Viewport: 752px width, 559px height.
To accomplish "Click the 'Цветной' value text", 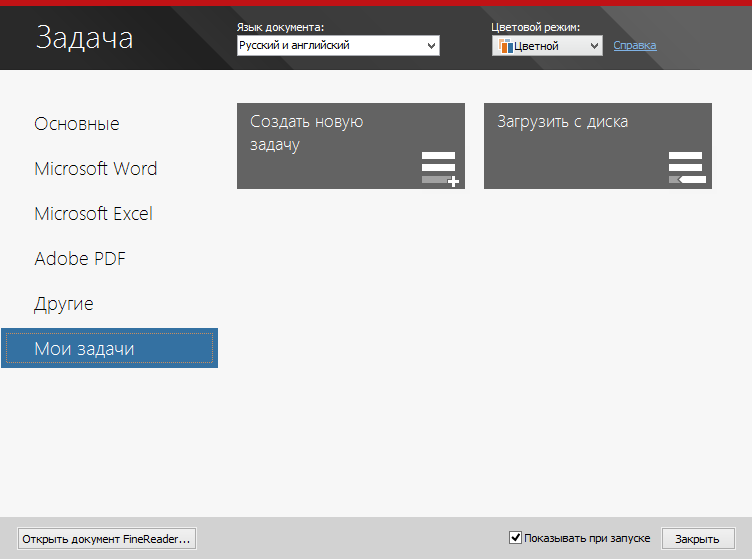I will (536, 47).
